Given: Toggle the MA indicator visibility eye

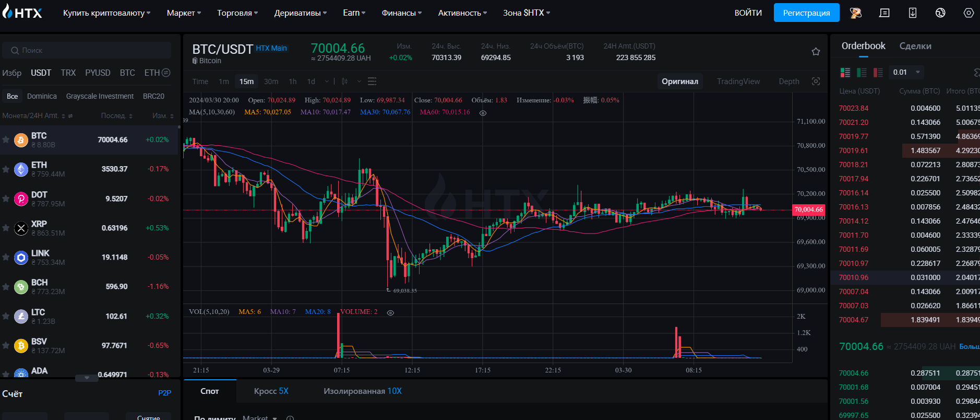Looking at the screenshot, I should (483, 113).
